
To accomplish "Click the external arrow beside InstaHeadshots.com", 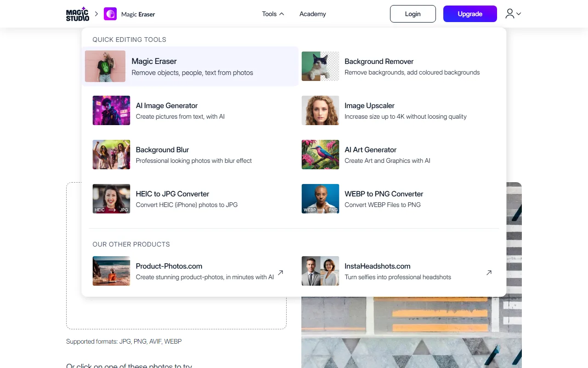I will (489, 273).
